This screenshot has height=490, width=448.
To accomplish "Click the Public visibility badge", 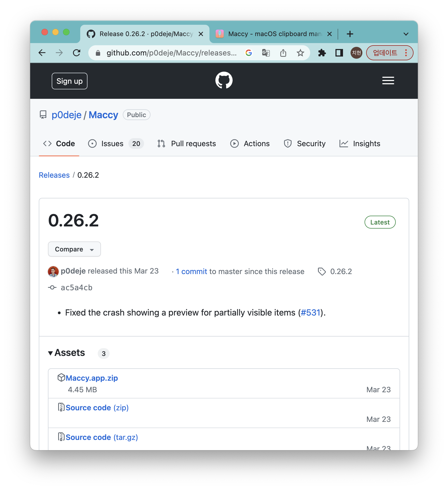I will [136, 115].
